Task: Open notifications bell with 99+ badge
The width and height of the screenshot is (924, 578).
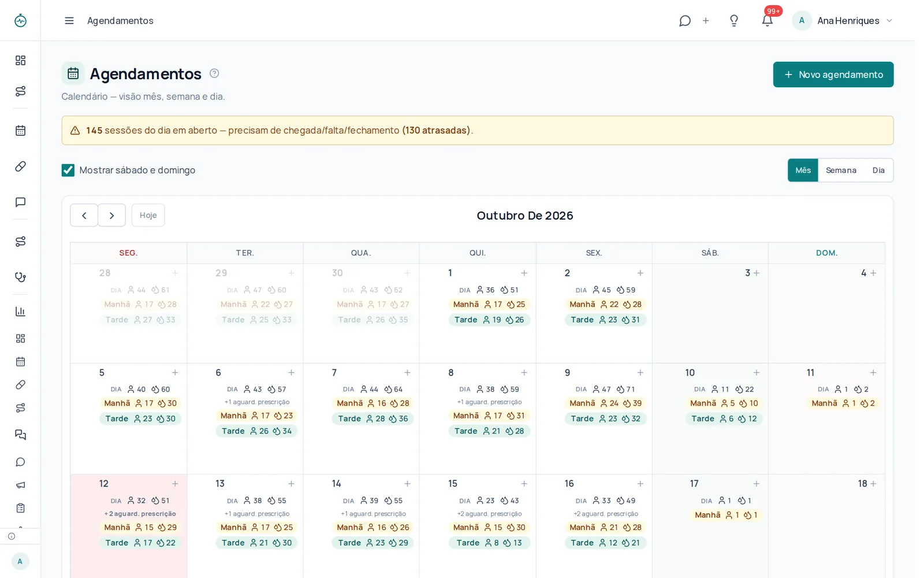Action: tap(767, 21)
